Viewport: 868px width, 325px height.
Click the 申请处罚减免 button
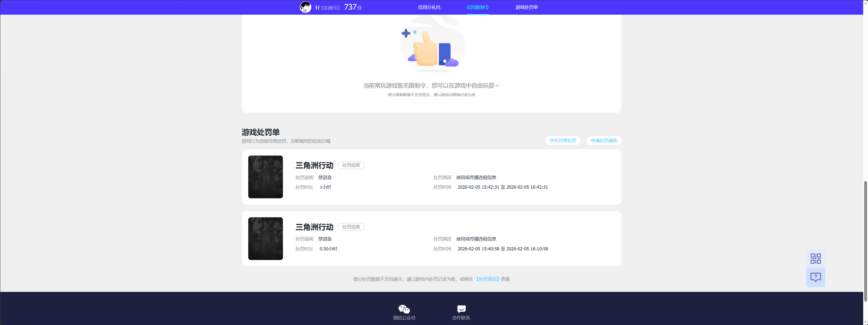point(604,140)
